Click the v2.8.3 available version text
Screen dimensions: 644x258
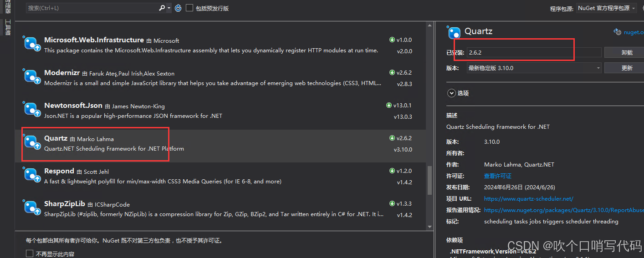[x=404, y=84]
